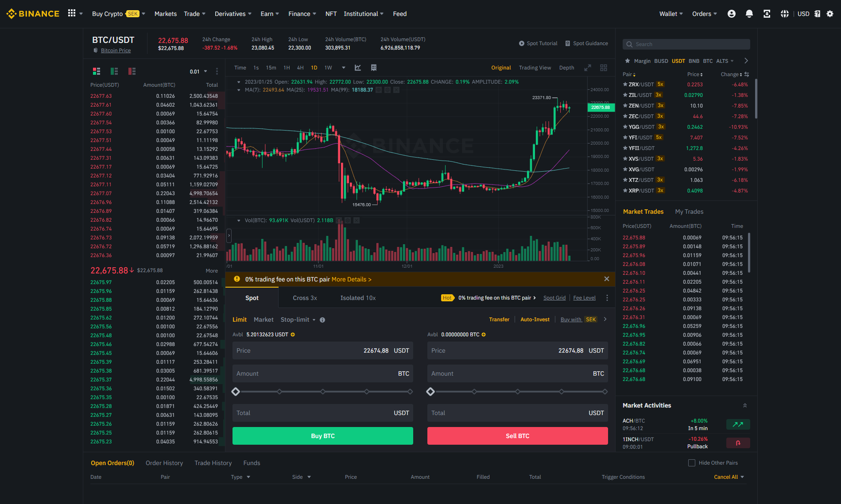Focus the pair Search field
Viewport: 841px width, 504px height.
(686, 44)
